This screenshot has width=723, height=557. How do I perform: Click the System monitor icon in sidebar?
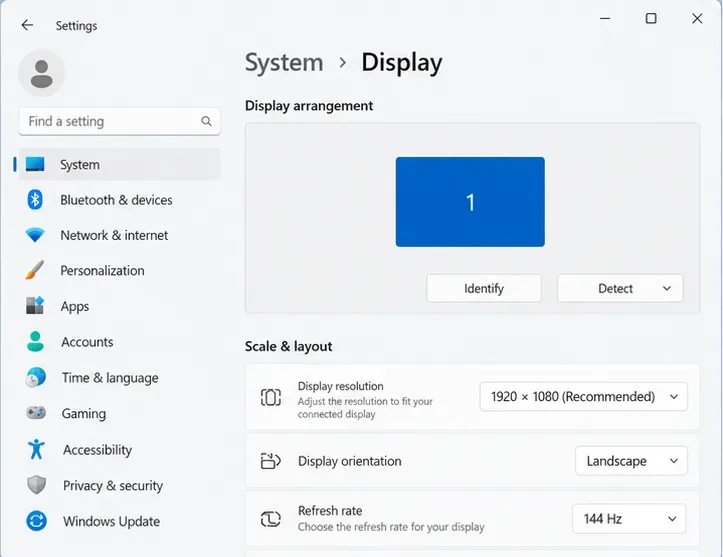[x=35, y=164]
